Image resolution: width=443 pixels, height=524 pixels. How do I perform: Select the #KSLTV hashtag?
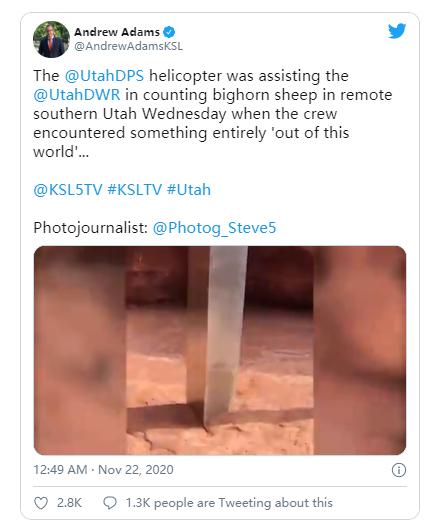(135, 190)
